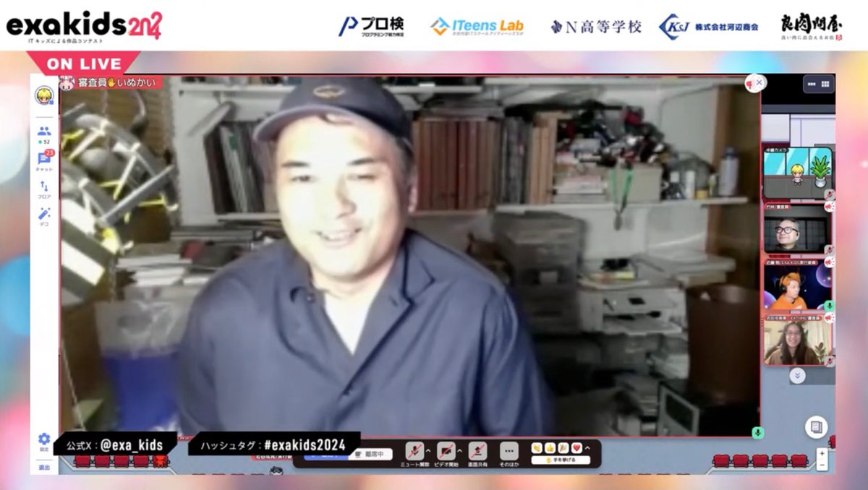
Task: Send the thumbs up reaction
Action: pyautogui.click(x=550, y=448)
